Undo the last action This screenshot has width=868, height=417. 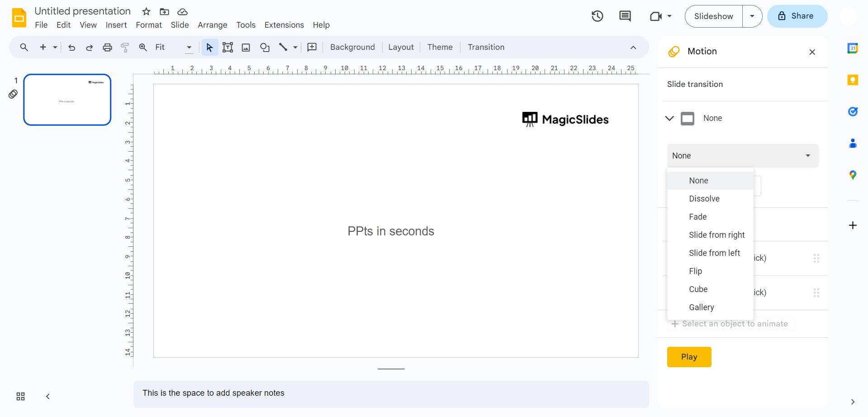(x=71, y=47)
